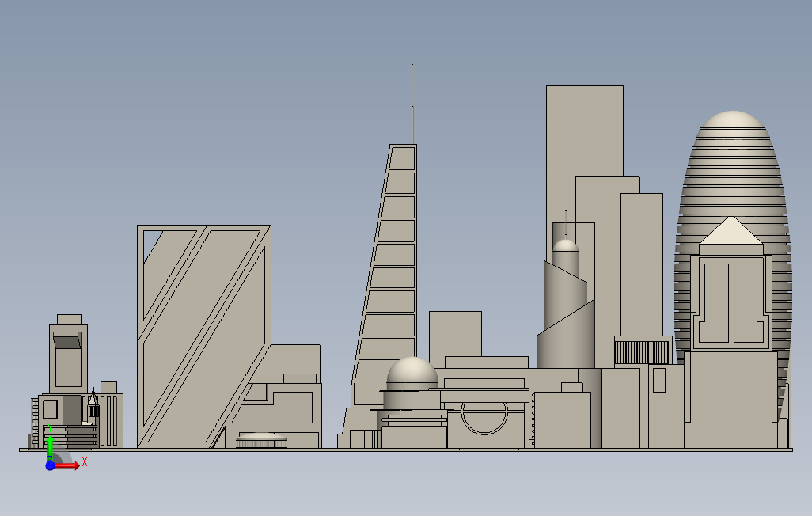Select the triangular pediment roof on the right building
The height and width of the screenshot is (516, 812).
pyautogui.click(x=730, y=231)
